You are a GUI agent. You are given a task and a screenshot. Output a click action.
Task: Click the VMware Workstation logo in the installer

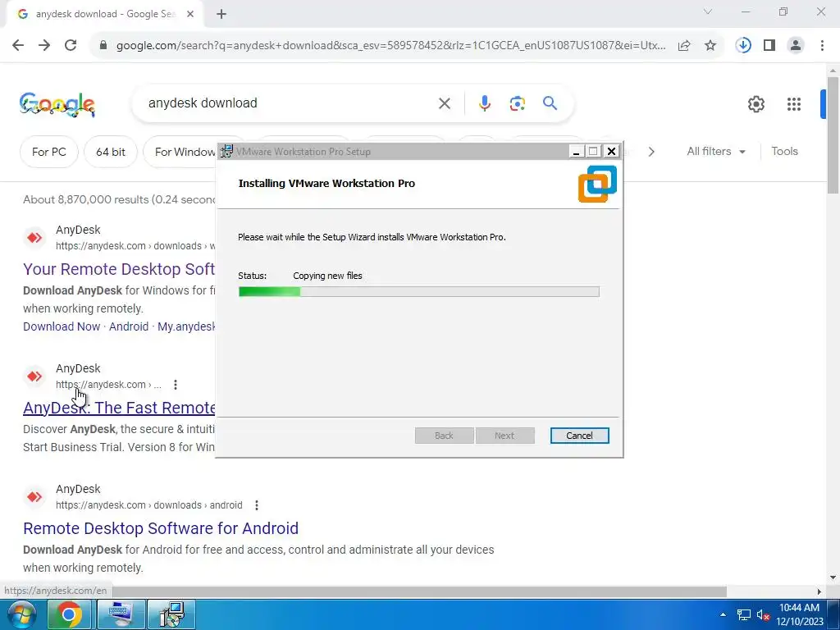[597, 184]
